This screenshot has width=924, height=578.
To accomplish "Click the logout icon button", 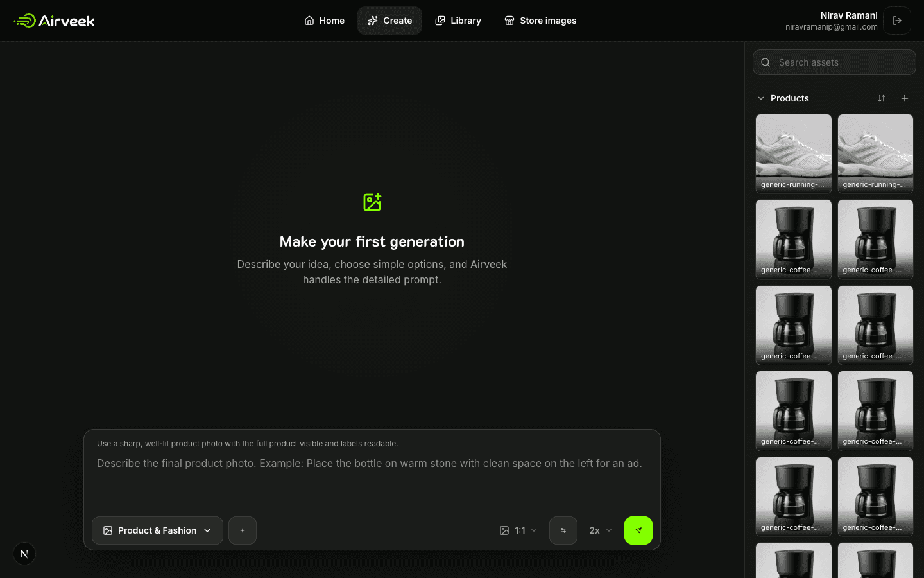I will pos(897,21).
